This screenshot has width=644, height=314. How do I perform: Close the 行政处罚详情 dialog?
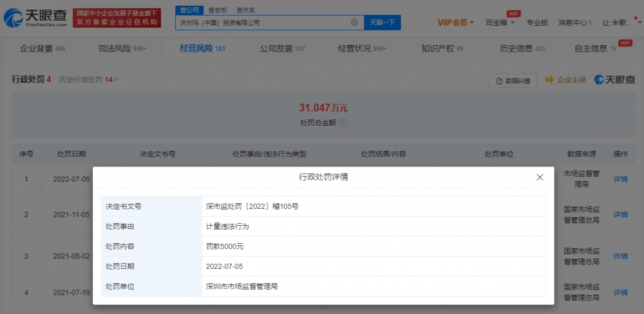tap(540, 177)
